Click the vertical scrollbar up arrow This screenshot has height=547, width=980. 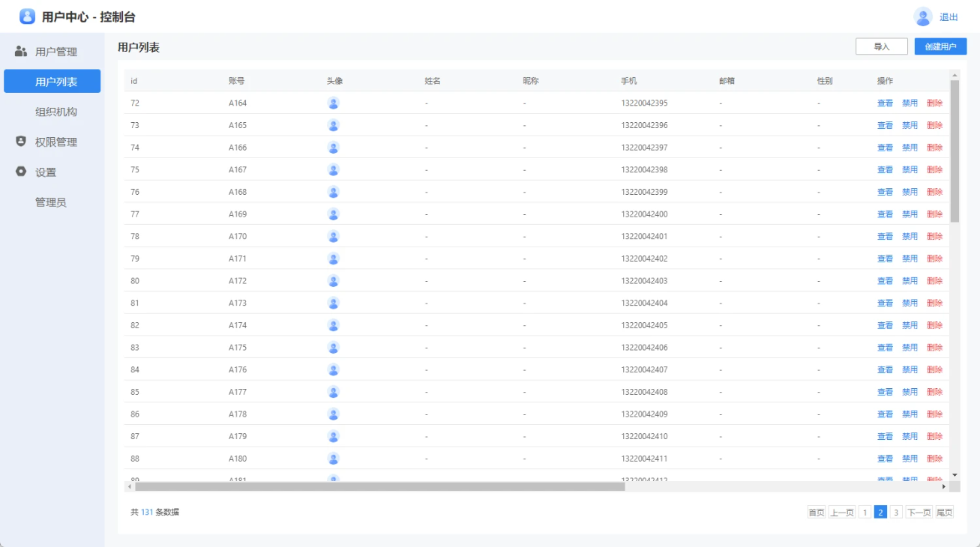[955, 74]
